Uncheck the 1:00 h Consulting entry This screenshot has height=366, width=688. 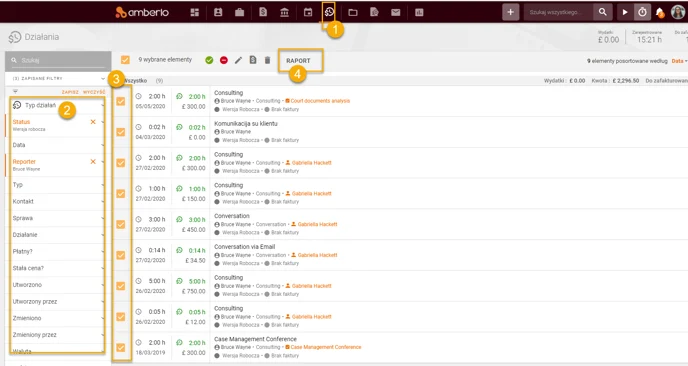click(x=120, y=194)
